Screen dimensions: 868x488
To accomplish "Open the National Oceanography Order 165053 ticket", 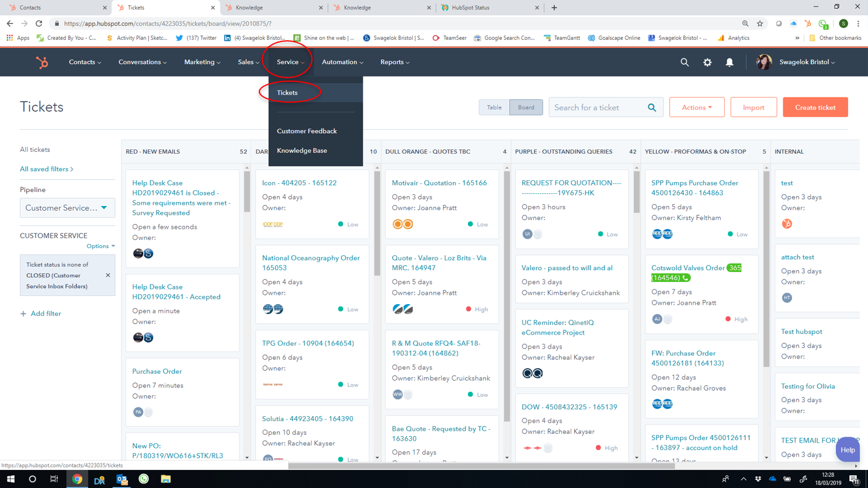I will 311,263.
